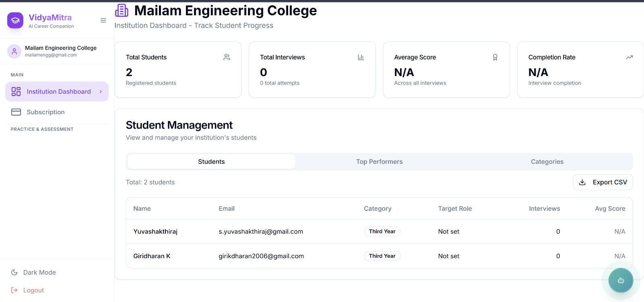Select the Students tab
This screenshot has height=302, width=644.
click(211, 162)
